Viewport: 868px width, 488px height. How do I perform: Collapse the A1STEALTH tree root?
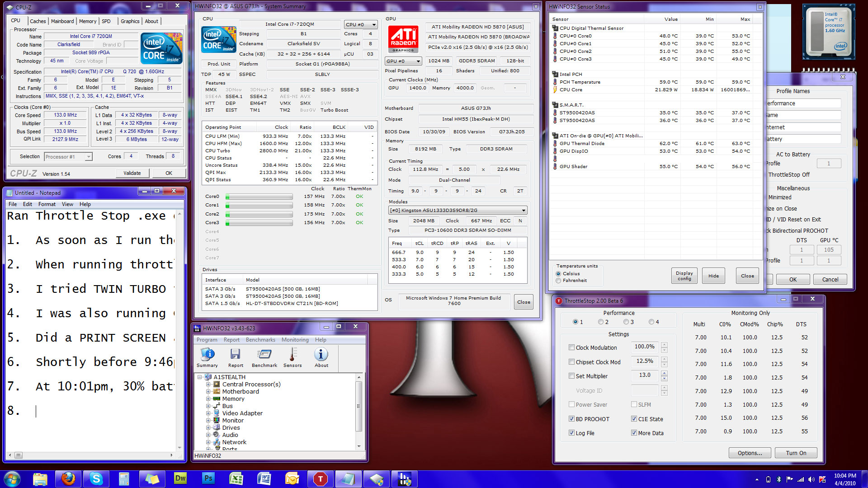(199, 377)
